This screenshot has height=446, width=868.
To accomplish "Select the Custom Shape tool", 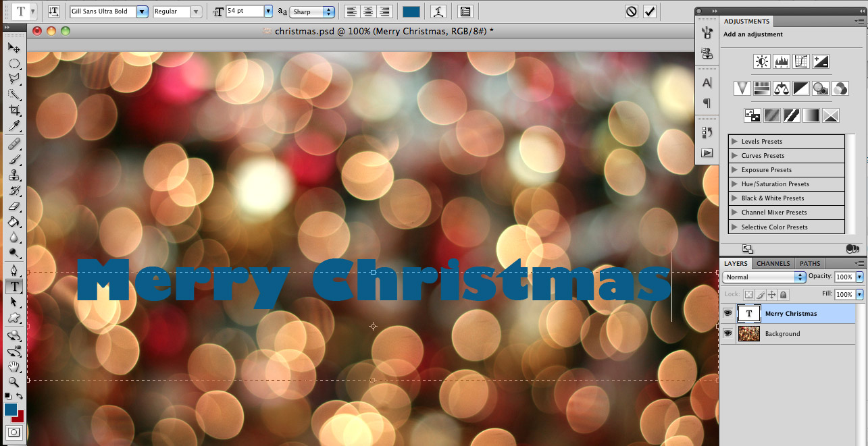I will [x=14, y=318].
